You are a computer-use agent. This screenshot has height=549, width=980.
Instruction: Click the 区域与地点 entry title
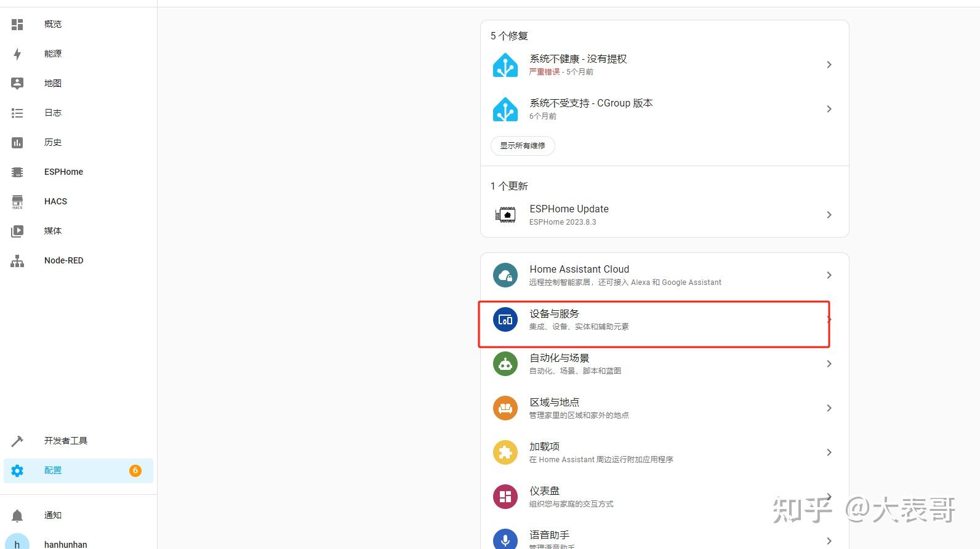tap(555, 402)
